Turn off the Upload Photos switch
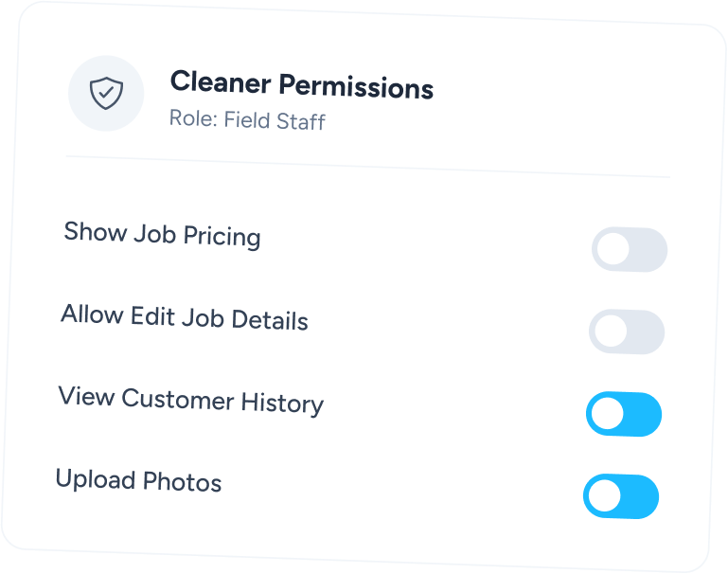 click(x=620, y=496)
